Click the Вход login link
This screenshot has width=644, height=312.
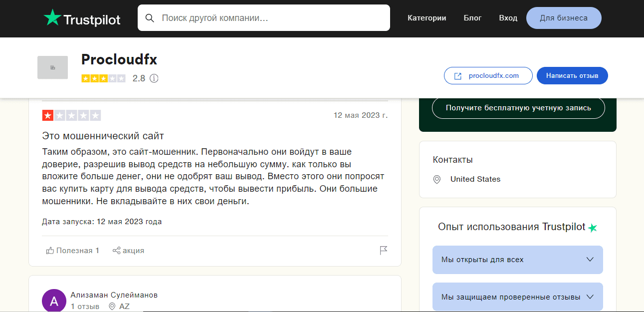pos(508,18)
